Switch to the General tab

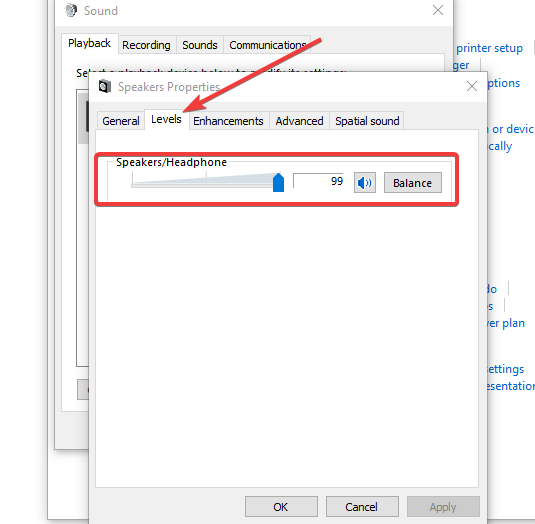pos(121,121)
